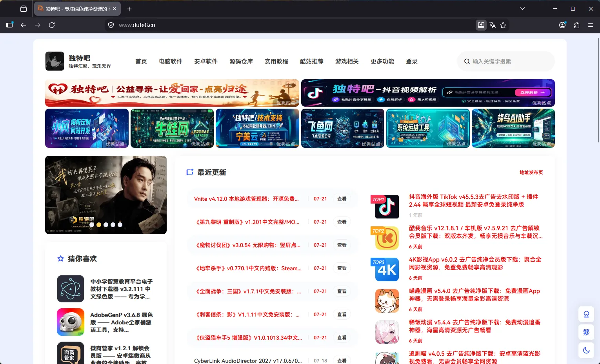Screen dimensions: 600x364
Task: Click the 宁美云 技术支持 banner
Action: 257,128
